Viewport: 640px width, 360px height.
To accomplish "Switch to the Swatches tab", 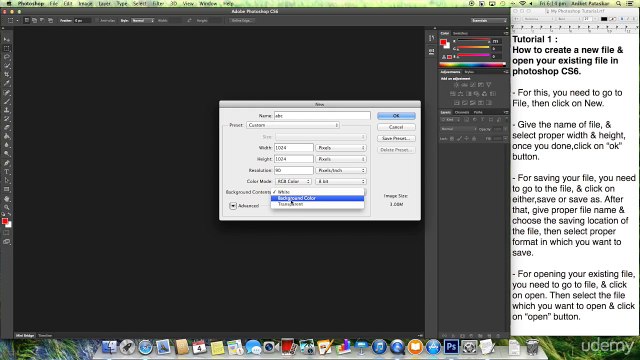I will click(x=460, y=33).
